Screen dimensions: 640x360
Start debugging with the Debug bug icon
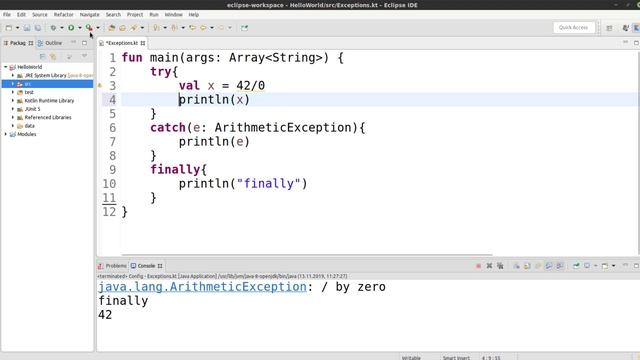pyautogui.click(x=53, y=28)
